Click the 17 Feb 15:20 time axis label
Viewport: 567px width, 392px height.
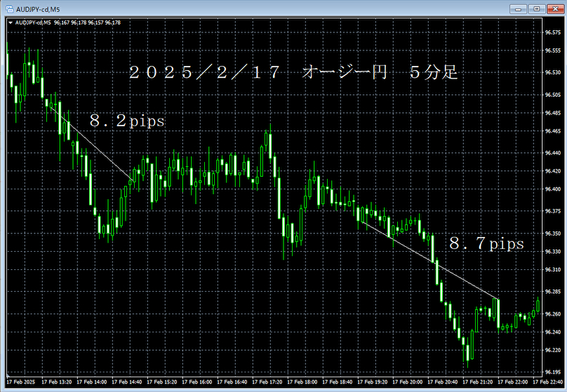pos(161,382)
